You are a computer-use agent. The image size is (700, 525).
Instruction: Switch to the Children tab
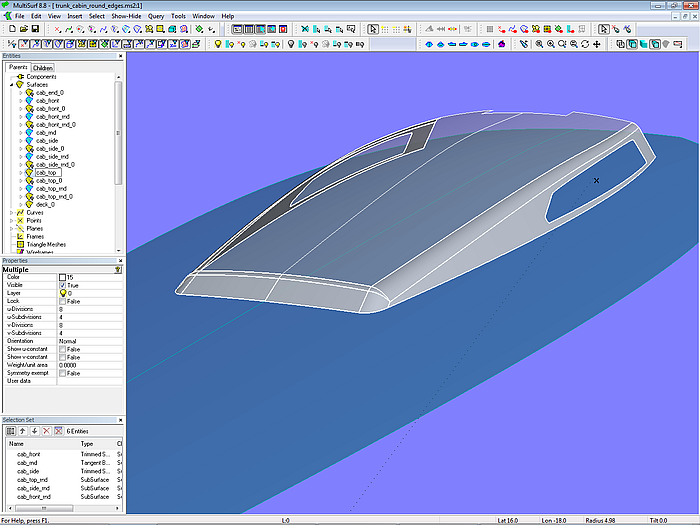(42, 68)
